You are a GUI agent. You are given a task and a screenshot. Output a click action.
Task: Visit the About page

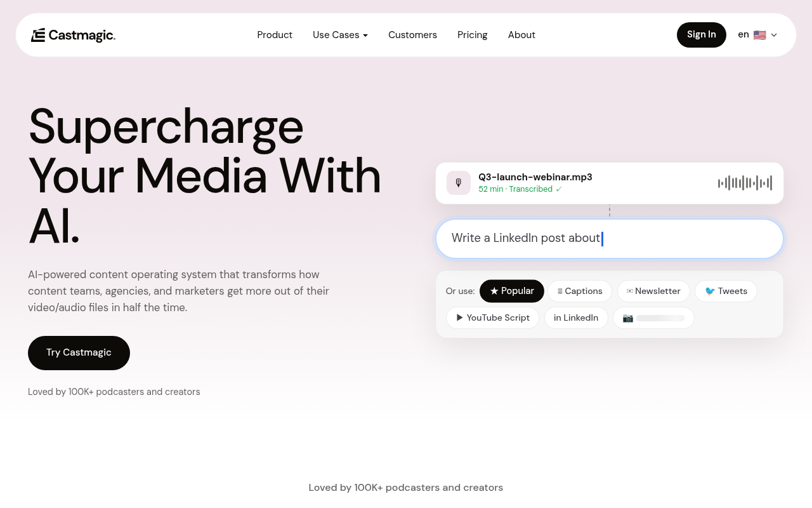(521, 35)
